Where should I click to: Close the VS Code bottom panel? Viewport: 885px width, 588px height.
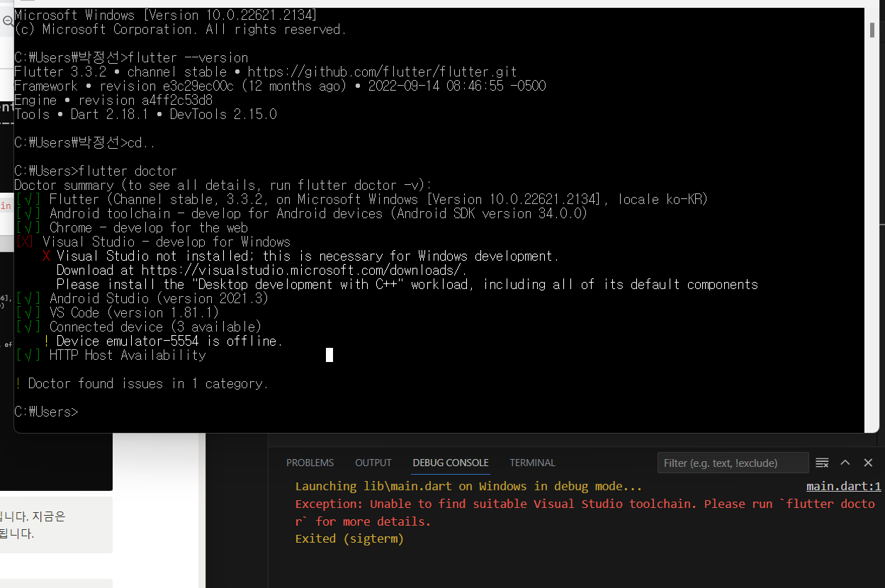[868, 463]
